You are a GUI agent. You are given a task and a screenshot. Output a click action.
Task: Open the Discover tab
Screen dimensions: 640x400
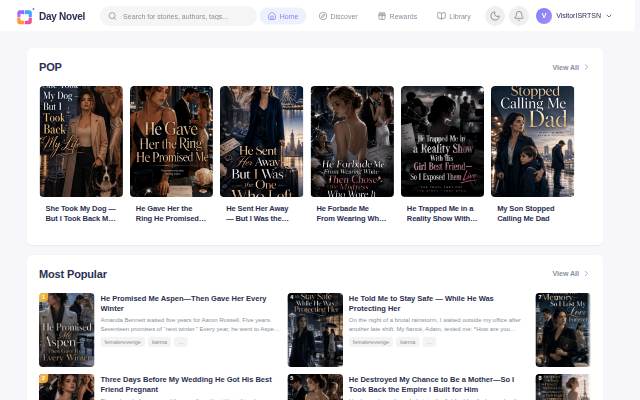point(338,16)
